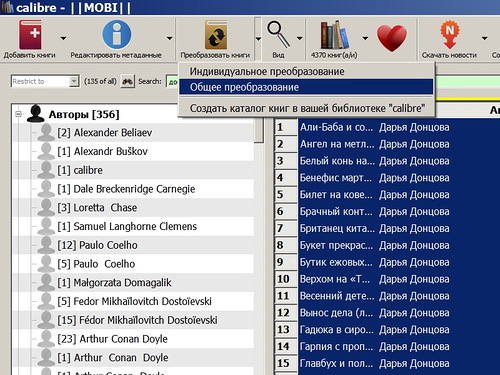Screen dimensions: 500x375
Task: Expand Add books dropdown arrow
Action: point(63,38)
